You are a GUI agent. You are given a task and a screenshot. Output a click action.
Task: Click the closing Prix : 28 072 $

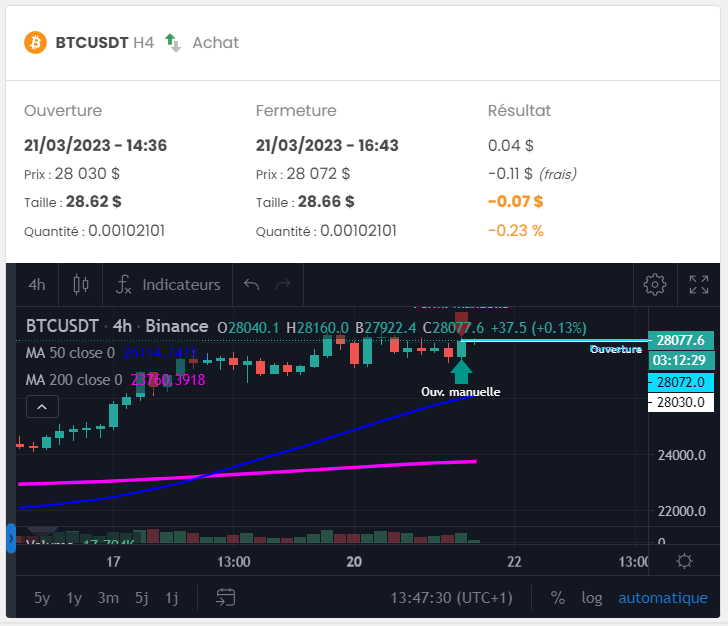(303, 174)
